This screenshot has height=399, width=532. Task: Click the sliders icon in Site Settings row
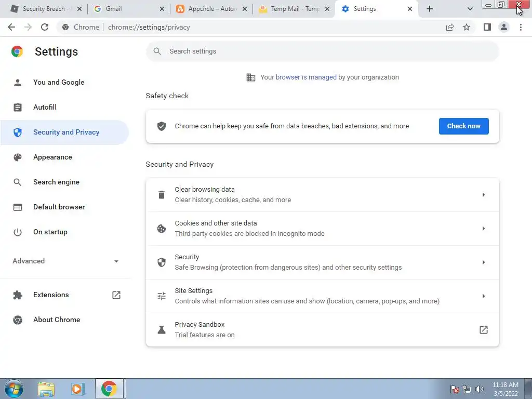point(162,296)
